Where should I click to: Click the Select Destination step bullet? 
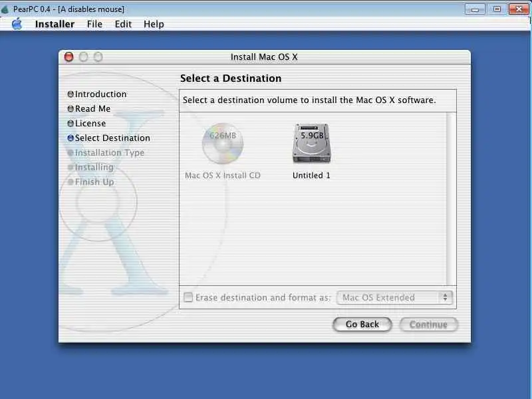(x=70, y=138)
